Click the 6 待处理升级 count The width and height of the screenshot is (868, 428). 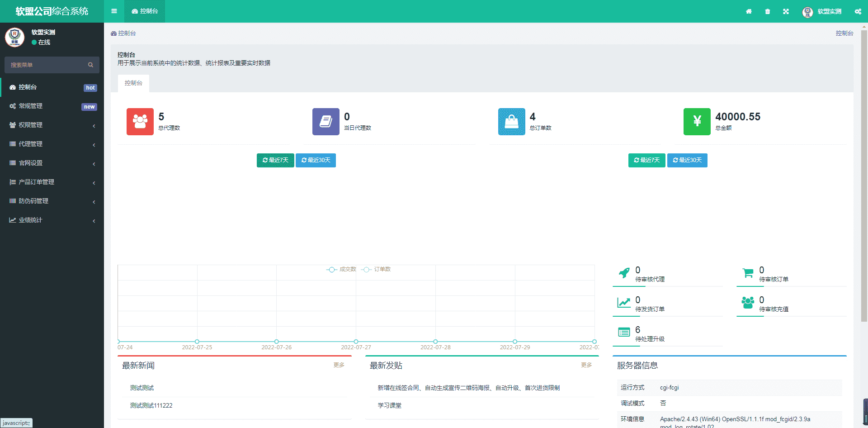pyautogui.click(x=637, y=330)
